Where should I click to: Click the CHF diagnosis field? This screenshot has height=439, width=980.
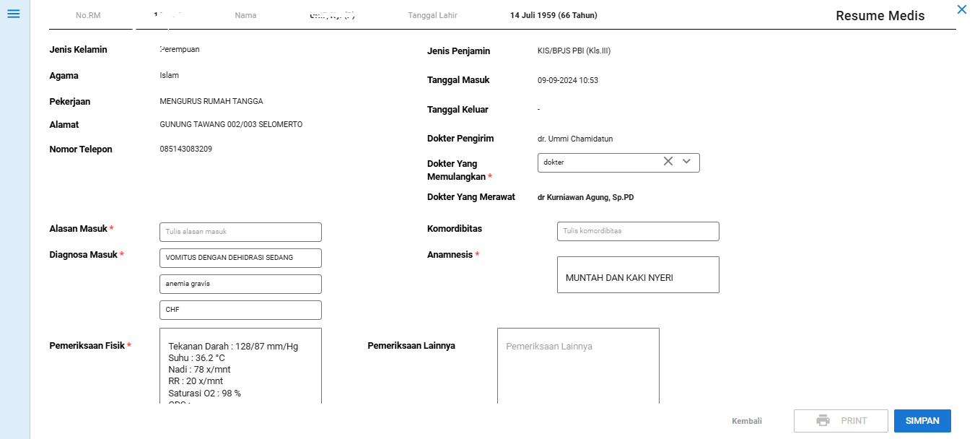pos(240,310)
